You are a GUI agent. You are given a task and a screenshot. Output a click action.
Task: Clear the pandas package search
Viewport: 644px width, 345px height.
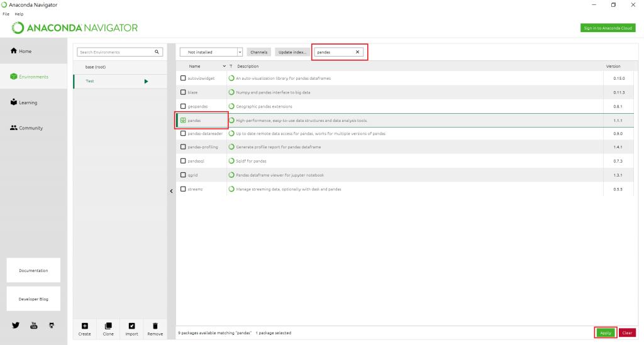tap(357, 52)
